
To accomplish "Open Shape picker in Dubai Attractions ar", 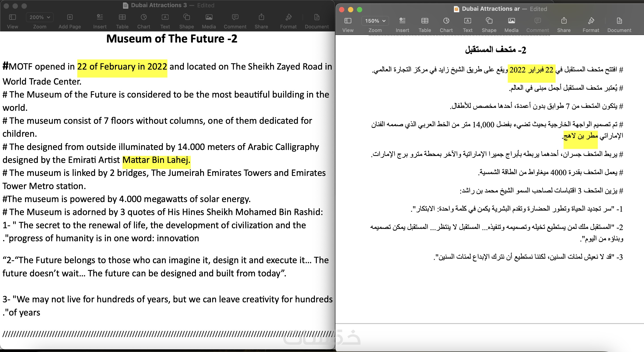I will pyautogui.click(x=489, y=21).
